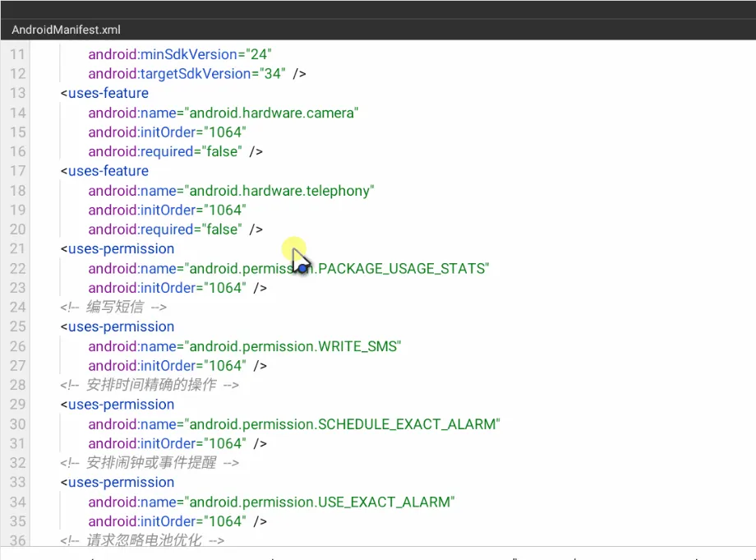Click android:minSdkVersion="24" attribute text
756x560 pixels.
click(180, 54)
